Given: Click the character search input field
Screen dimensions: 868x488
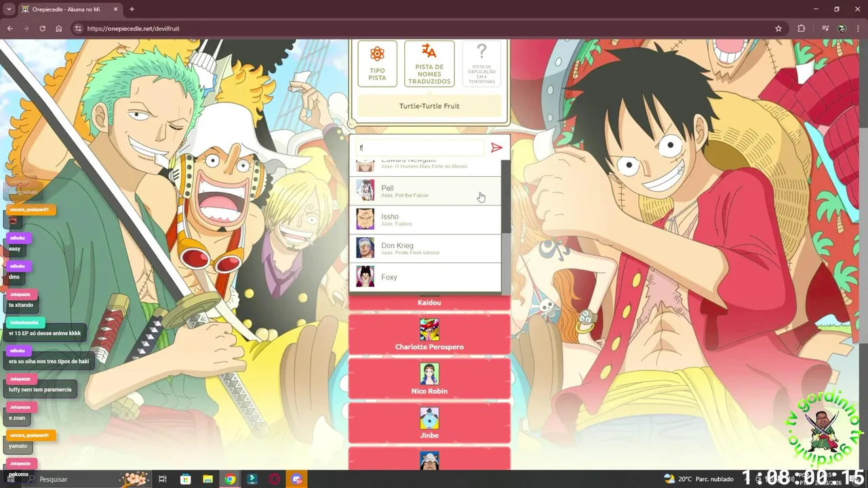Looking at the screenshot, I should pos(420,148).
